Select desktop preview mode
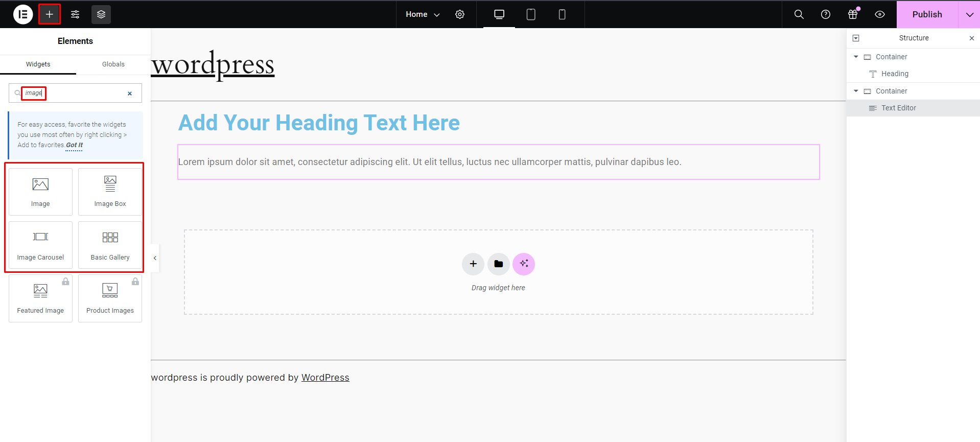This screenshot has height=442, width=980. 499,14
